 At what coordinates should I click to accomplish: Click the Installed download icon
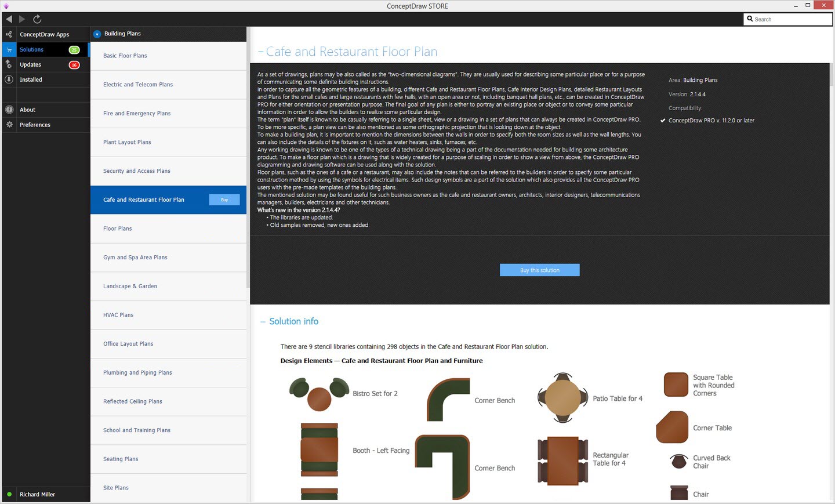click(x=9, y=79)
